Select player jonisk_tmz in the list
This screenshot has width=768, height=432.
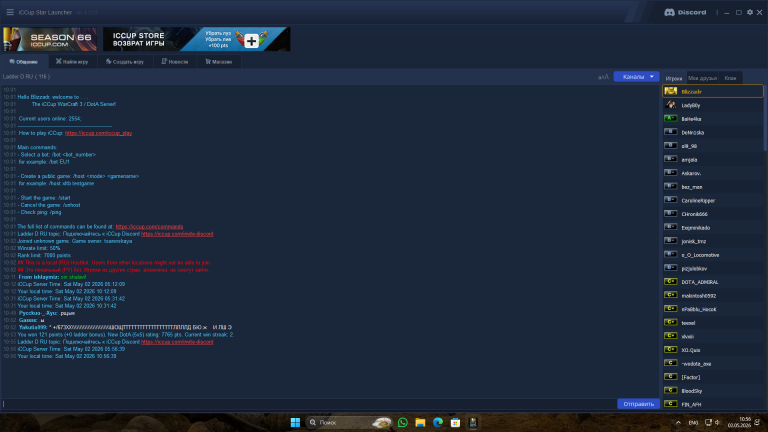coord(713,241)
